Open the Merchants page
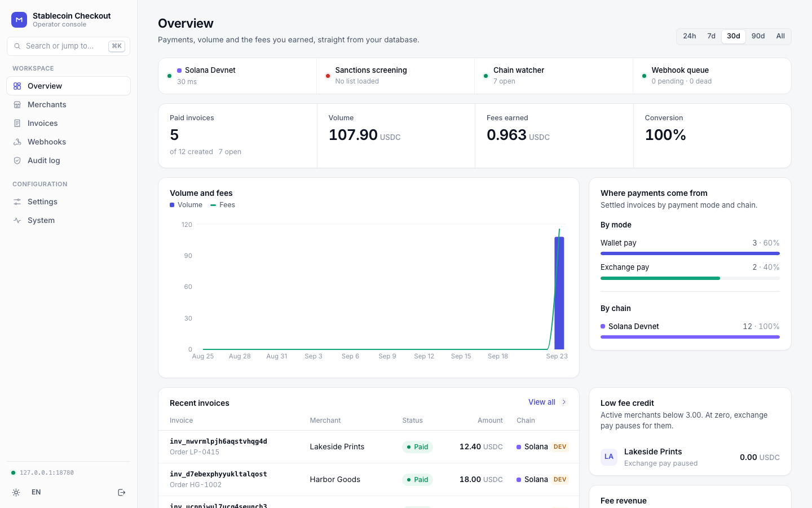Viewport: 812px width, 508px height. pyautogui.click(x=68, y=105)
